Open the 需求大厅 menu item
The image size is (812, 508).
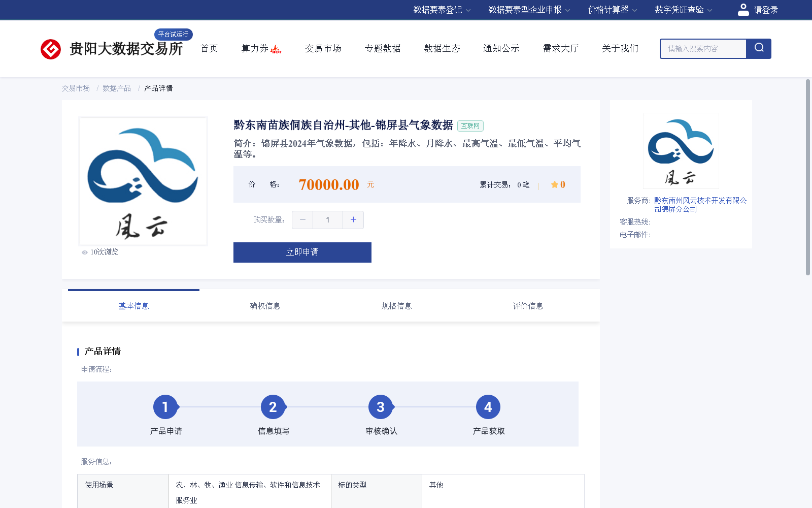561,48
